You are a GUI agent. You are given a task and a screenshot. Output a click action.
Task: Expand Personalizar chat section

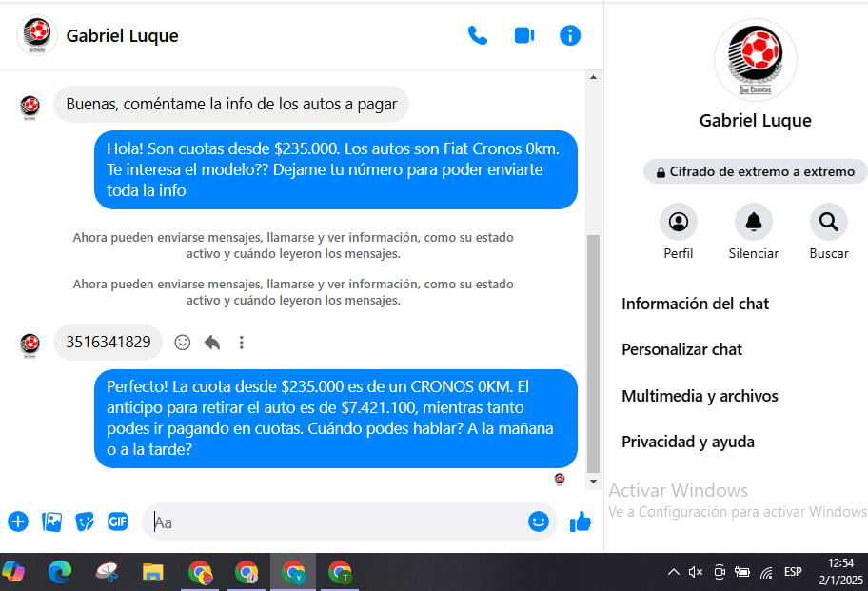click(682, 349)
